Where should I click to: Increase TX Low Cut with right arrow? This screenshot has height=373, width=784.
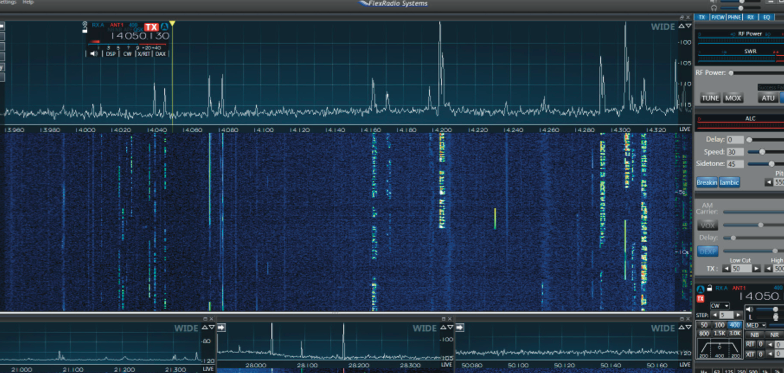(x=756, y=268)
